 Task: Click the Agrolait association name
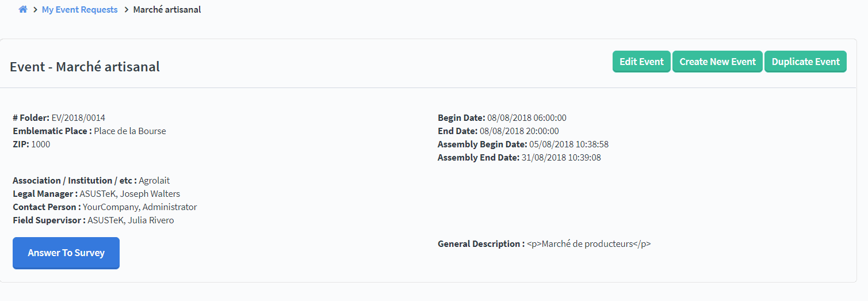(154, 181)
